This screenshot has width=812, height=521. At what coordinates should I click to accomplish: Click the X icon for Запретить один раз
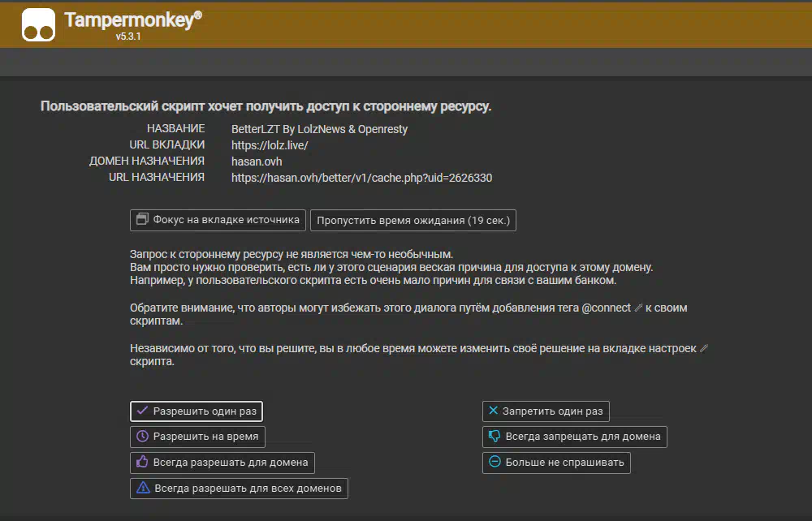pos(493,411)
